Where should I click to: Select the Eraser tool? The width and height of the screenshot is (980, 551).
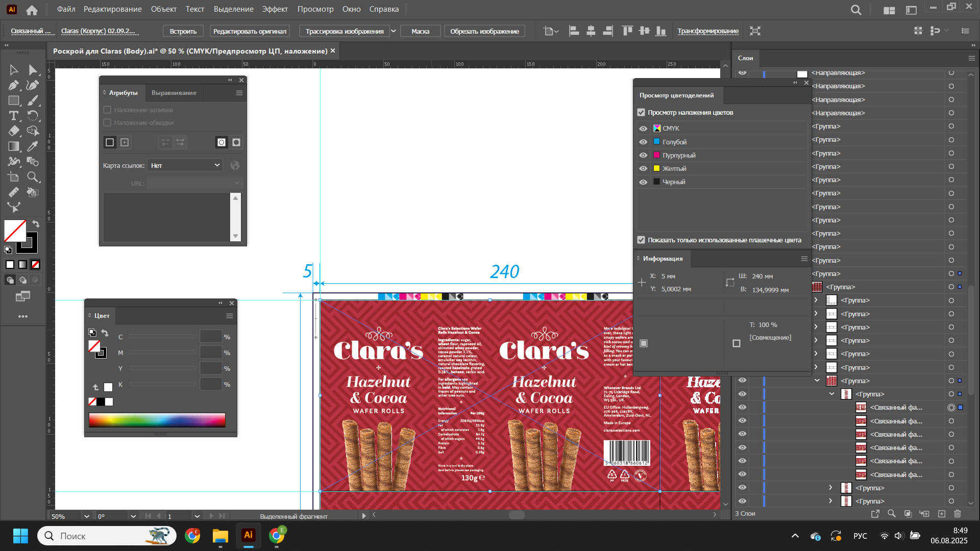pos(14,131)
